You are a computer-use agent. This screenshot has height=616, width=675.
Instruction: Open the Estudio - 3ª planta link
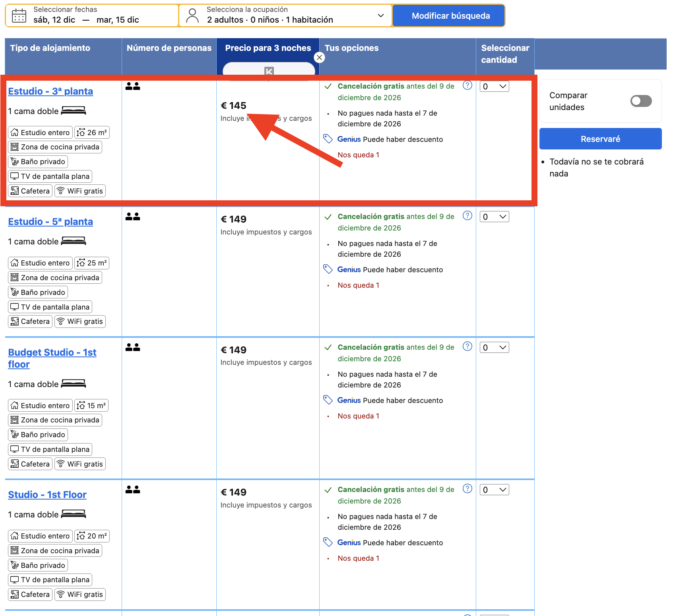50,91
